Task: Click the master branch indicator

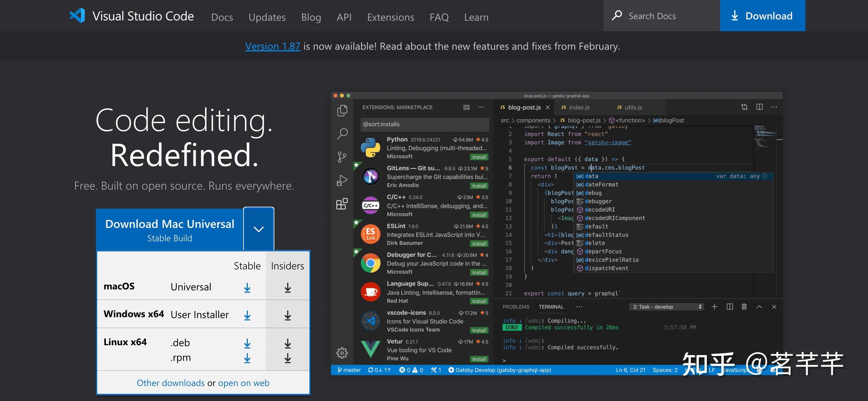Action: 351,370
